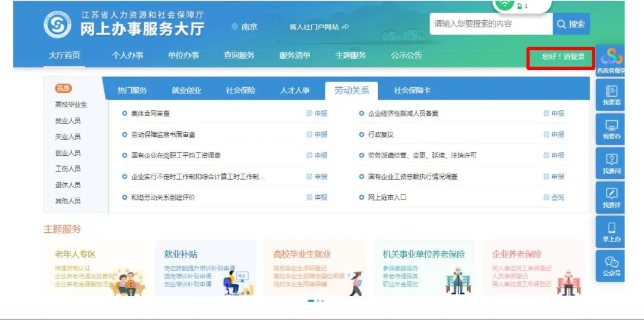This screenshot has height=320, width=644.
Task: Select 高校毕业生 in the 我是 list
Action: pyautogui.click(x=71, y=104)
